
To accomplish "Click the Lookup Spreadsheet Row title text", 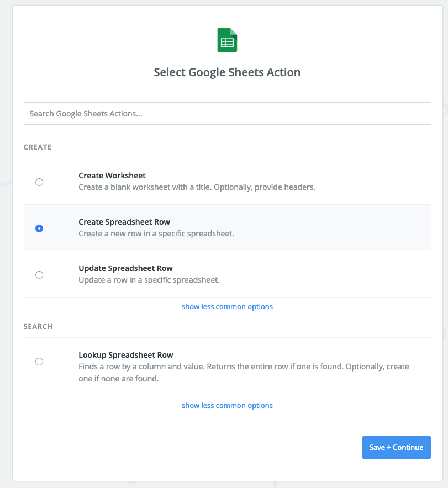I will coord(126,355).
